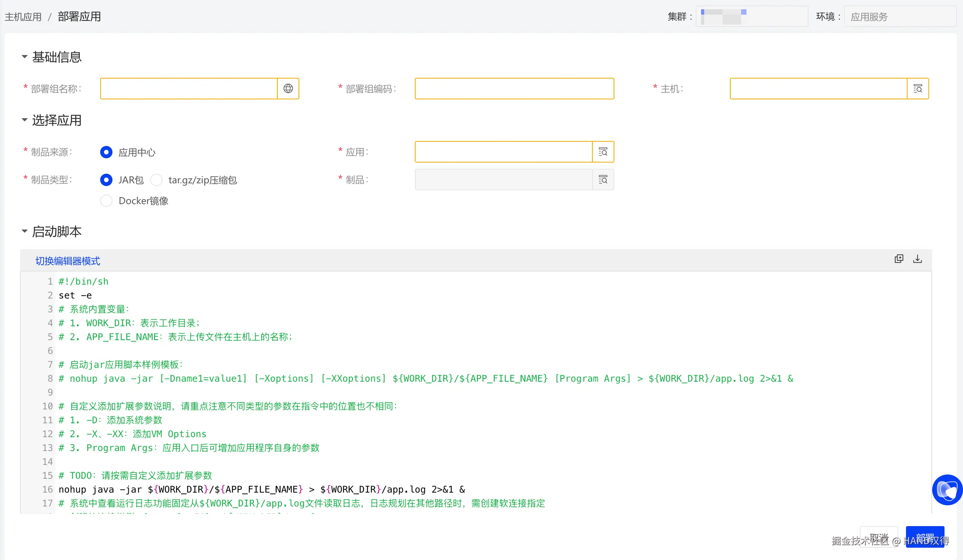Image resolution: width=963 pixels, height=560 pixels.
Task: Open the floating blue assistant icon
Action: [947, 490]
